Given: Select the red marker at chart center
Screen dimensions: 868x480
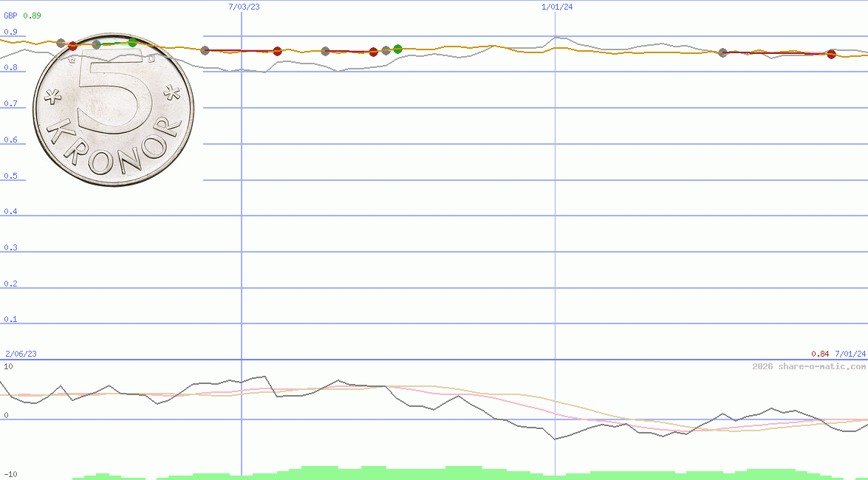Looking at the screenshot, I should coord(374,52).
